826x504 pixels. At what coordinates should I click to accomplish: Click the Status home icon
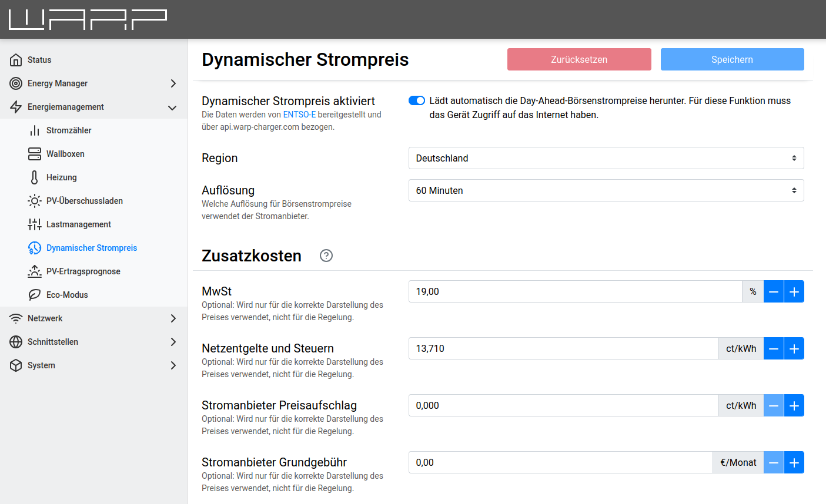tap(16, 60)
